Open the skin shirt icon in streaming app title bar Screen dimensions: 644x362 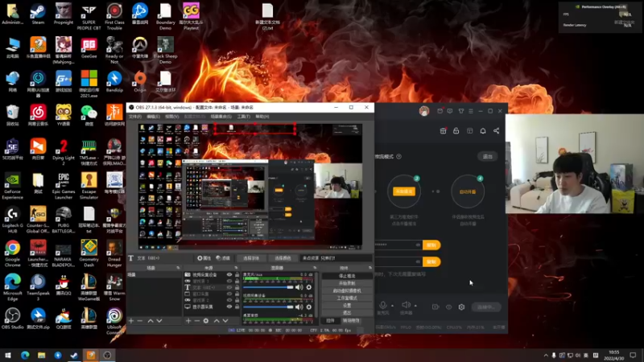coord(460,111)
